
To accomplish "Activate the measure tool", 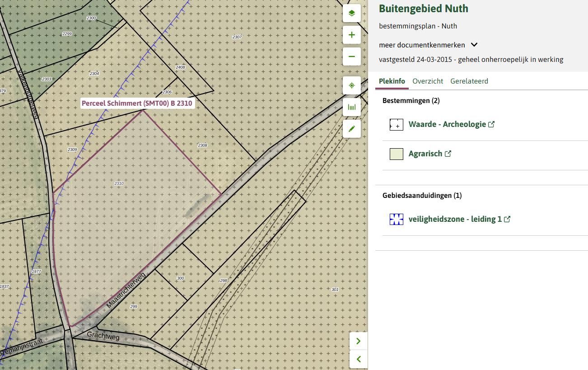I will pyautogui.click(x=351, y=107).
